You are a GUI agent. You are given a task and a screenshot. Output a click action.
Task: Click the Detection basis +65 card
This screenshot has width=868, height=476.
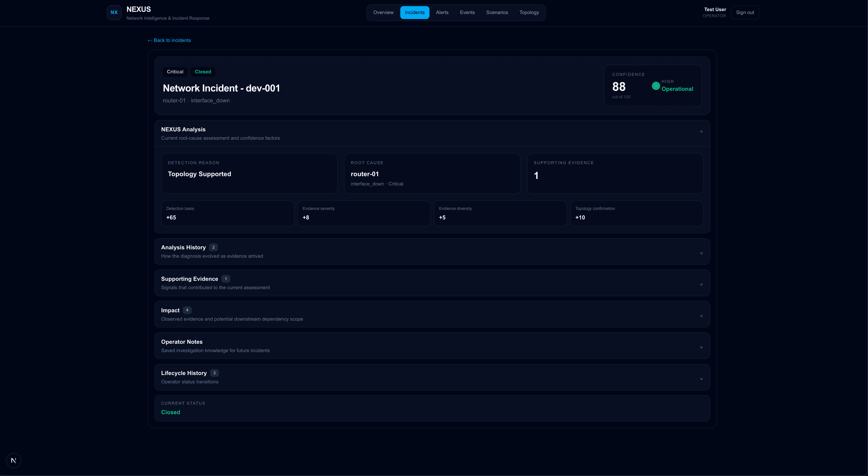227,214
